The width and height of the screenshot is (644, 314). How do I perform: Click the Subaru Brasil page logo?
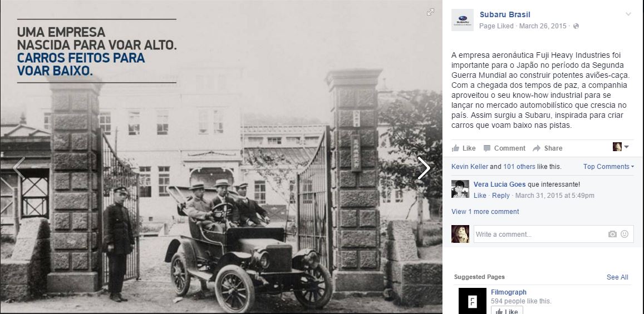463,19
